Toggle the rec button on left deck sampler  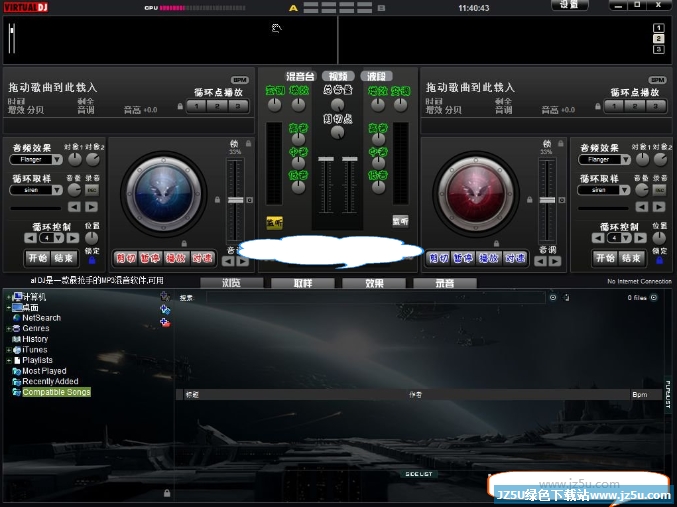tap(92, 190)
